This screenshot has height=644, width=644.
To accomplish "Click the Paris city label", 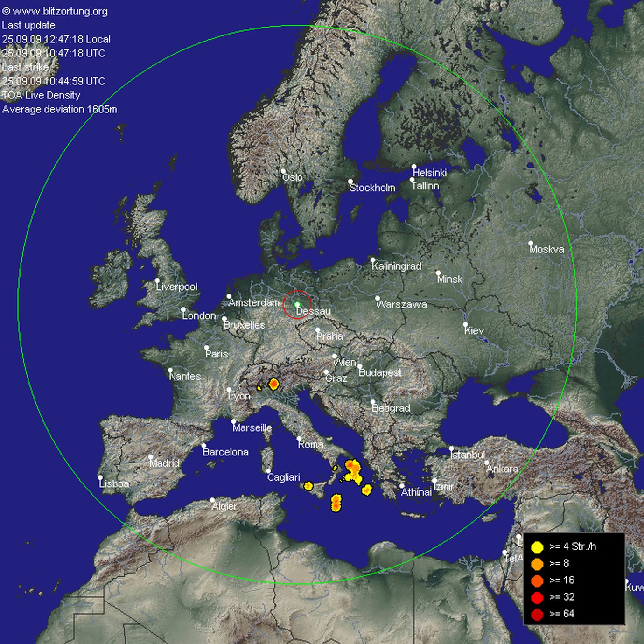I will tap(217, 354).
